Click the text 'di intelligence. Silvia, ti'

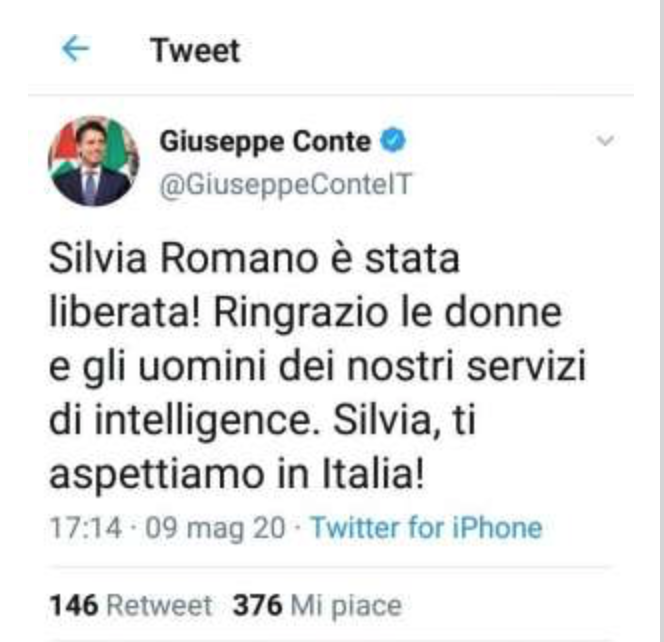[263, 420]
